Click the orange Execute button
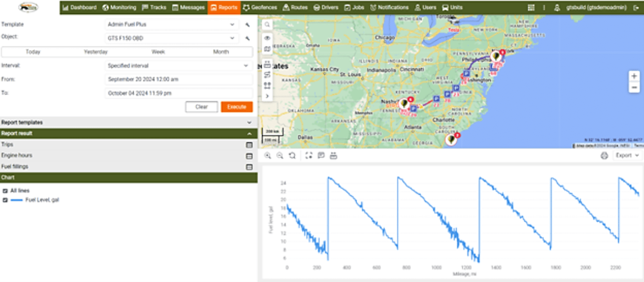This screenshot has height=282, width=644. point(236,107)
